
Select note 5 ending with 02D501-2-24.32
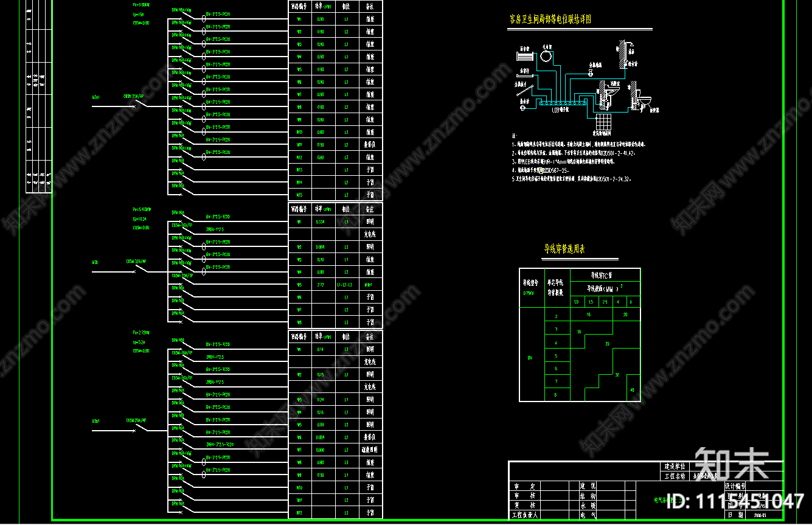pyautogui.click(x=572, y=179)
